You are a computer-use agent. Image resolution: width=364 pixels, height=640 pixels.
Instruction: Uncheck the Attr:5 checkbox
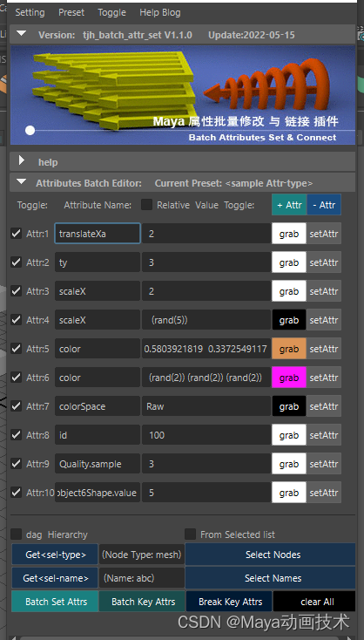pos(16,349)
